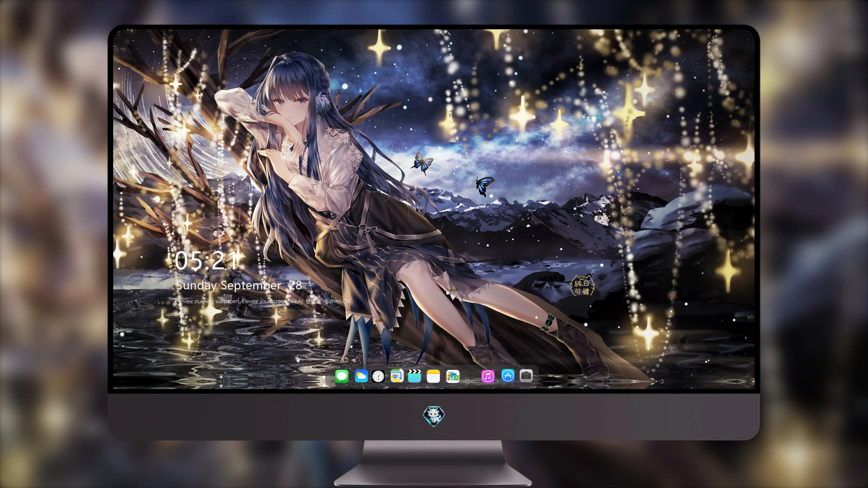Open the Camera app in the dock
Image resolution: width=868 pixels, height=488 pixels.
coord(526,375)
